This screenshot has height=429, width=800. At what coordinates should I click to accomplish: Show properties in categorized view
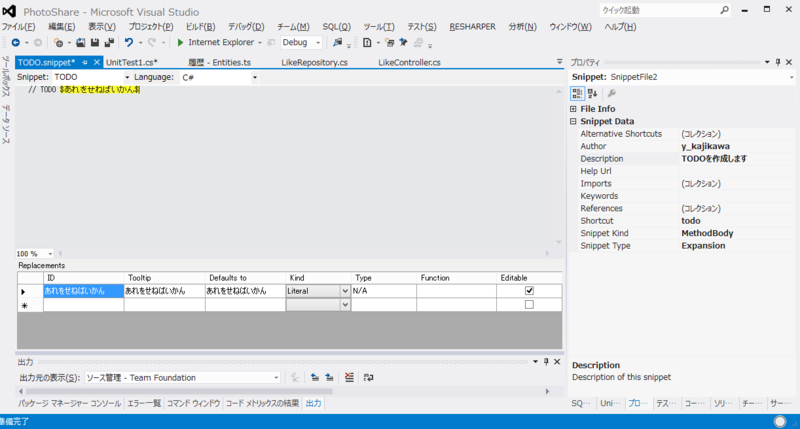[577, 93]
